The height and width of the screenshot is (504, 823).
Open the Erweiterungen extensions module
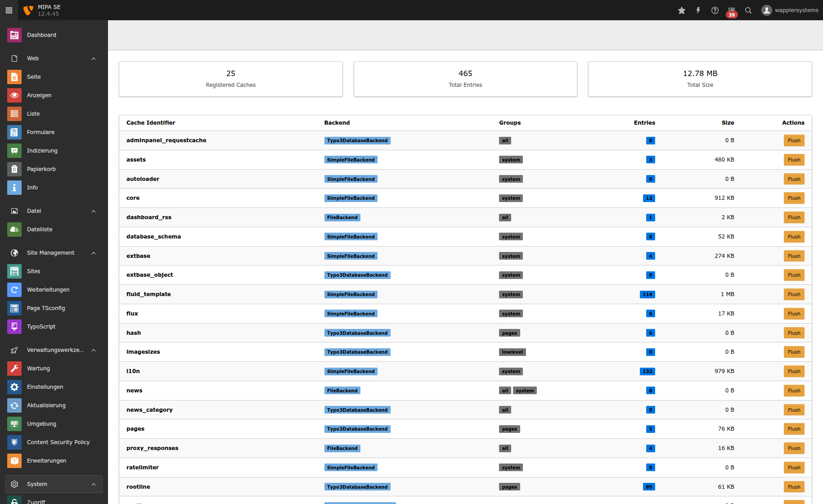(46, 460)
